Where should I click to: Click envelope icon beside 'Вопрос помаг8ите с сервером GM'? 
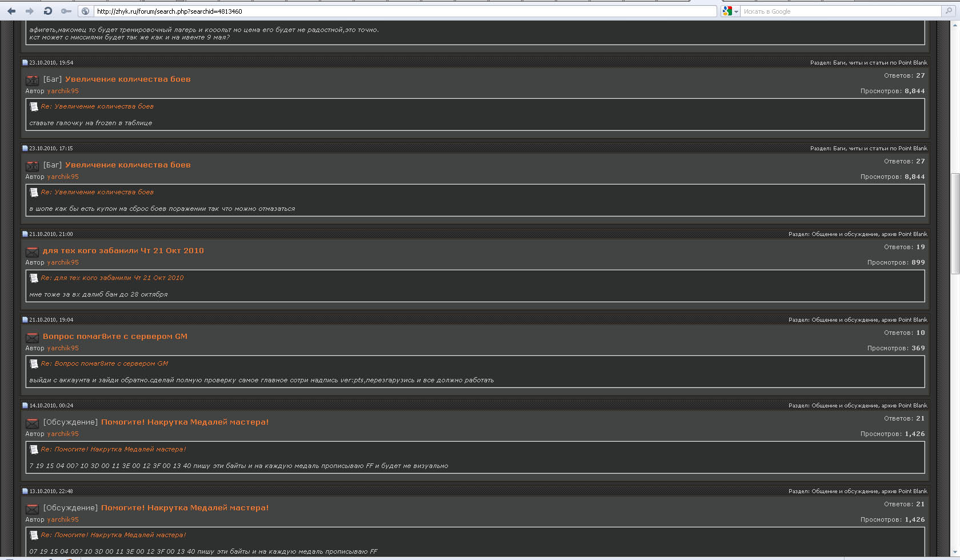33,337
